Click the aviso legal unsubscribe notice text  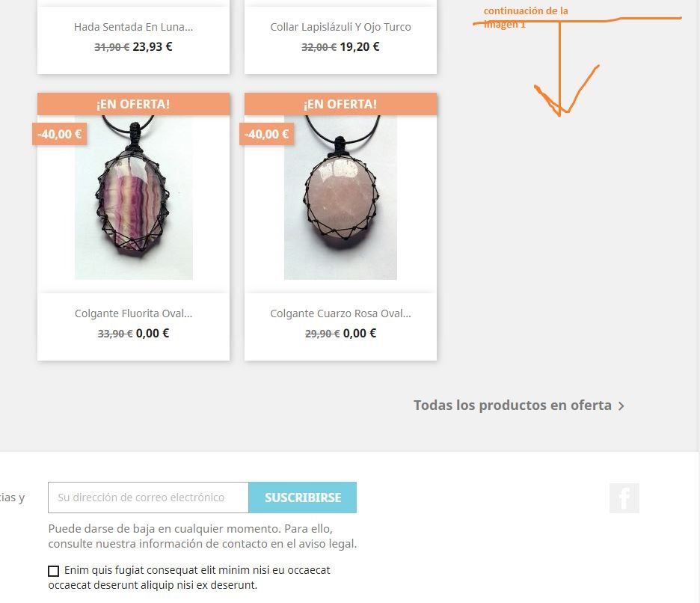203,536
